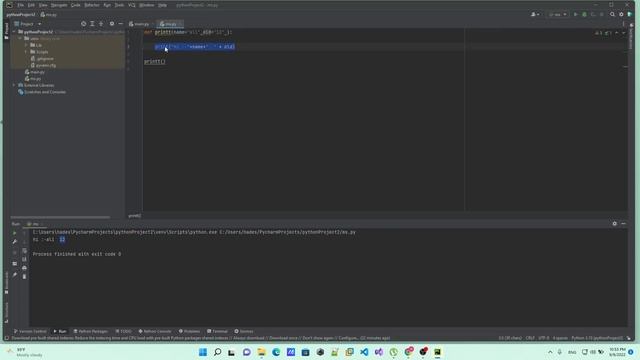Open the Help menu
This screenshot has width=640, height=360.
coord(162,5)
